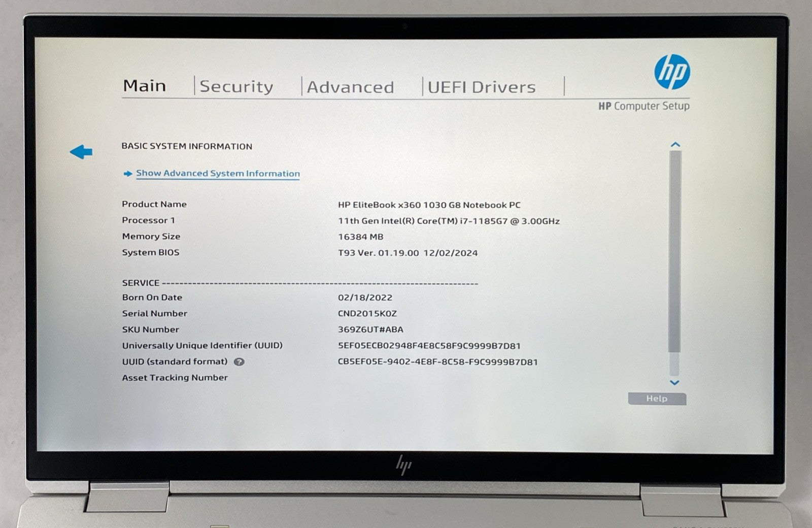Open Show Advanced System Information
The image size is (812, 528).
pos(218,173)
